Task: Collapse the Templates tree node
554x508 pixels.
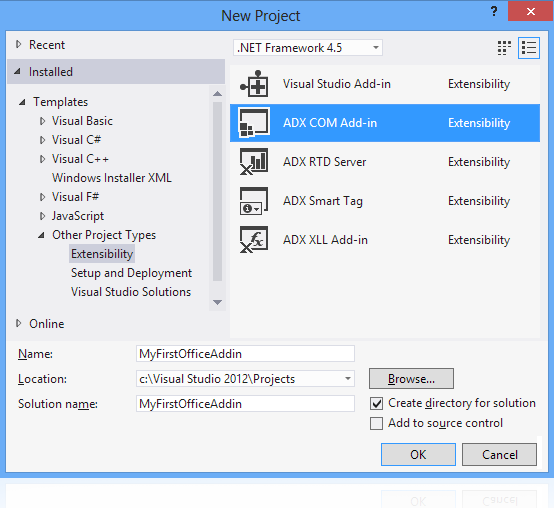Action: tap(22, 102)
